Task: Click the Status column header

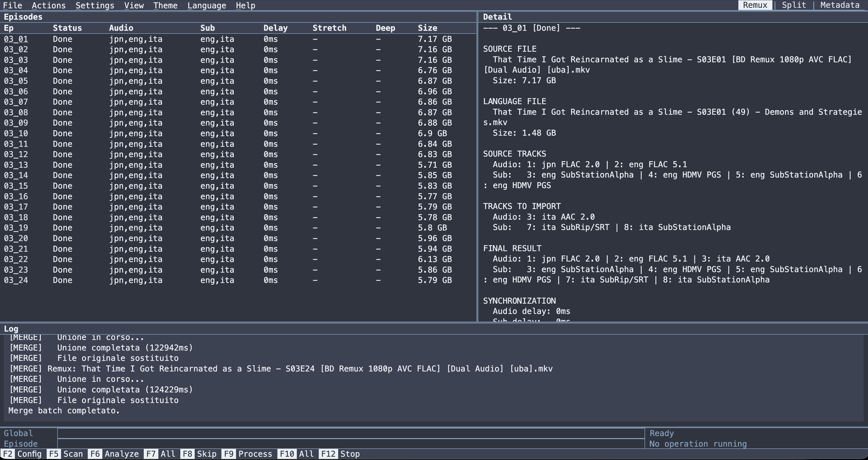Action: tap(67, 28)
